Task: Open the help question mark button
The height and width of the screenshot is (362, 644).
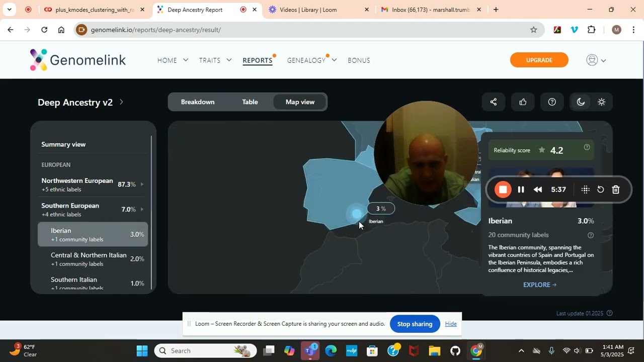Action: click(552, 102)
